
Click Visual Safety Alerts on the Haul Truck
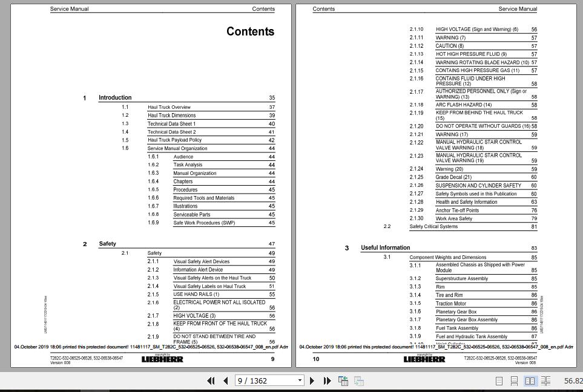click(212, 278)
